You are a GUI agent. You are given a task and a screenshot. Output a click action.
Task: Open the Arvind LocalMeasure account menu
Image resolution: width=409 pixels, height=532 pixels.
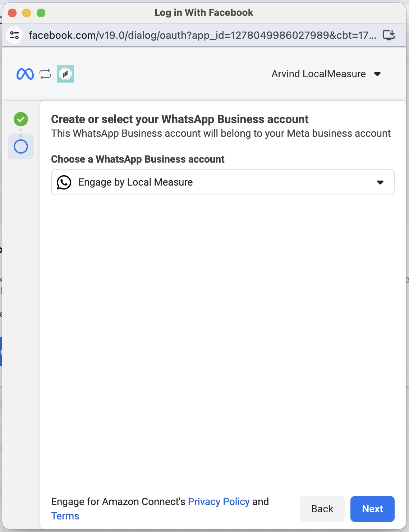[318, 74]
